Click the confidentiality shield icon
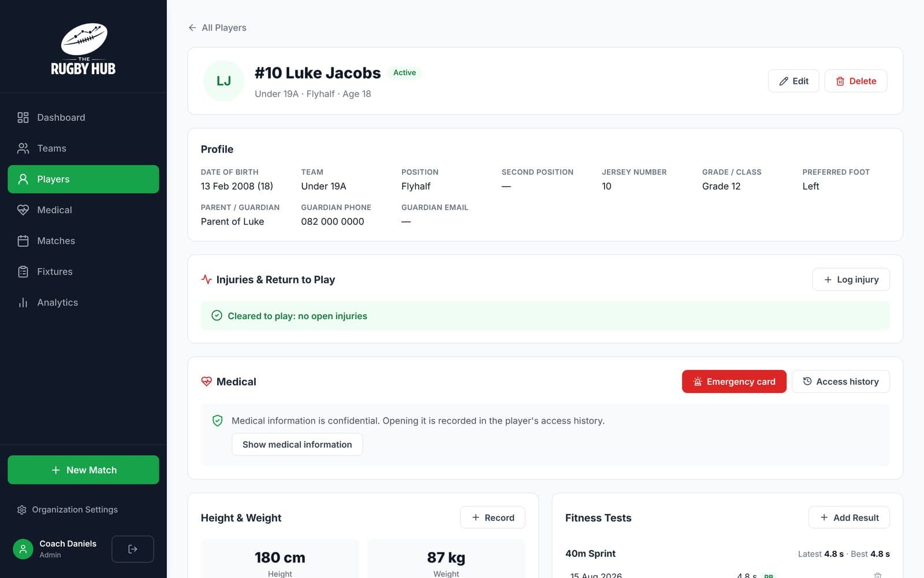Viewport: 924px width, 578px height. pyautogui.click(x=218, y=421)
